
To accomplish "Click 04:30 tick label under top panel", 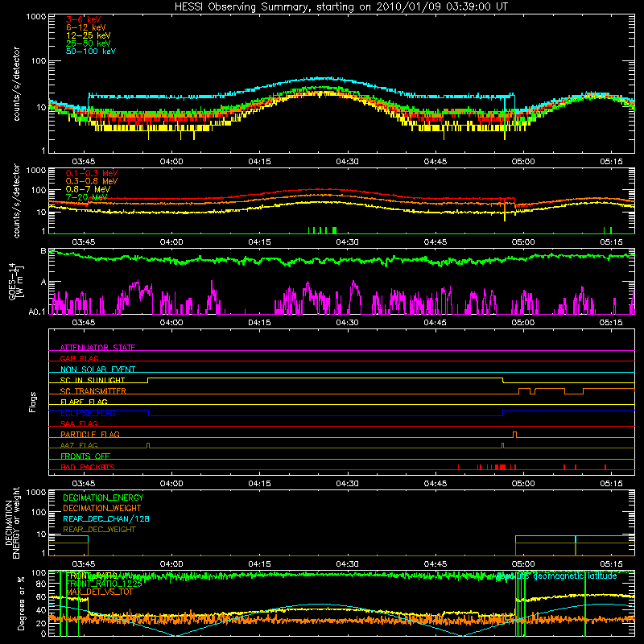I will pyautogui.click(x=347, y=162).
